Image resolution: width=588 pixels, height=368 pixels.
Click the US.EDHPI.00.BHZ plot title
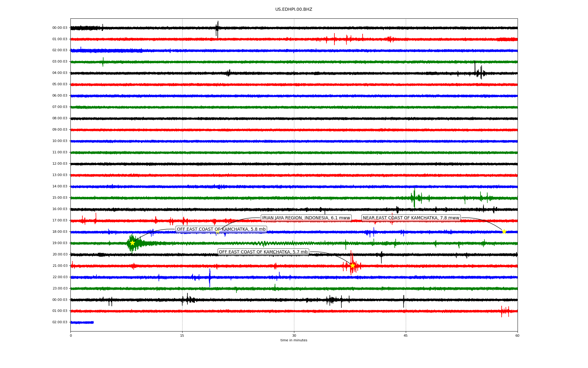tap(294, 10)
